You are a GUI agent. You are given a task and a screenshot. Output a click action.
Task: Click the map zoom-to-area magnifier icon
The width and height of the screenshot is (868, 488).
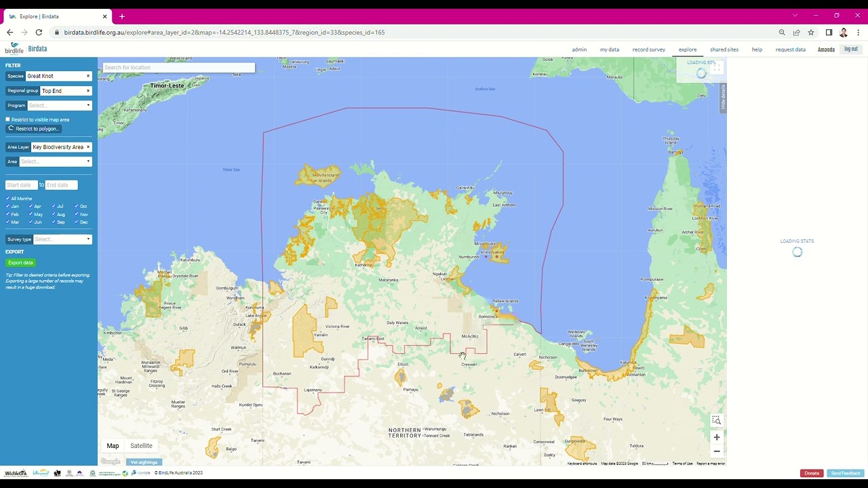pos(717,421)
